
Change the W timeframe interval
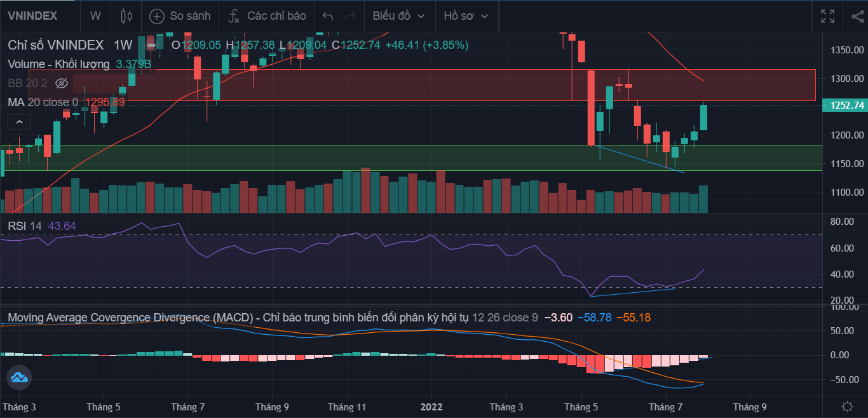pyautogui.click(x=95, y=16)
